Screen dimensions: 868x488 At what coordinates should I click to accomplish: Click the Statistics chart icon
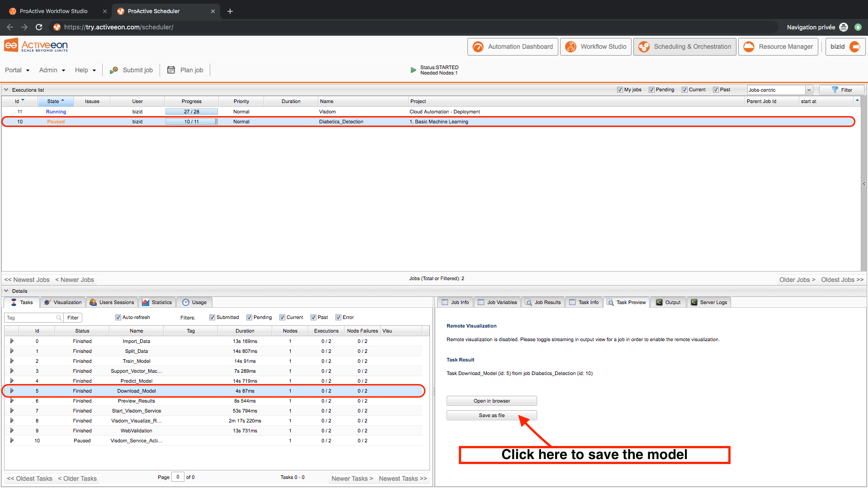(146, 302)
